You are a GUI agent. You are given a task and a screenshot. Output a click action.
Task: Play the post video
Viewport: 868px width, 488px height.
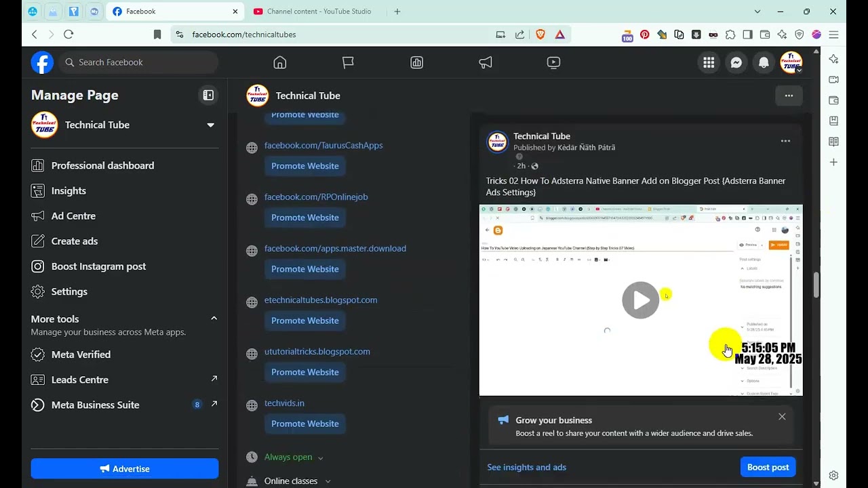click(x=640, y=300)
